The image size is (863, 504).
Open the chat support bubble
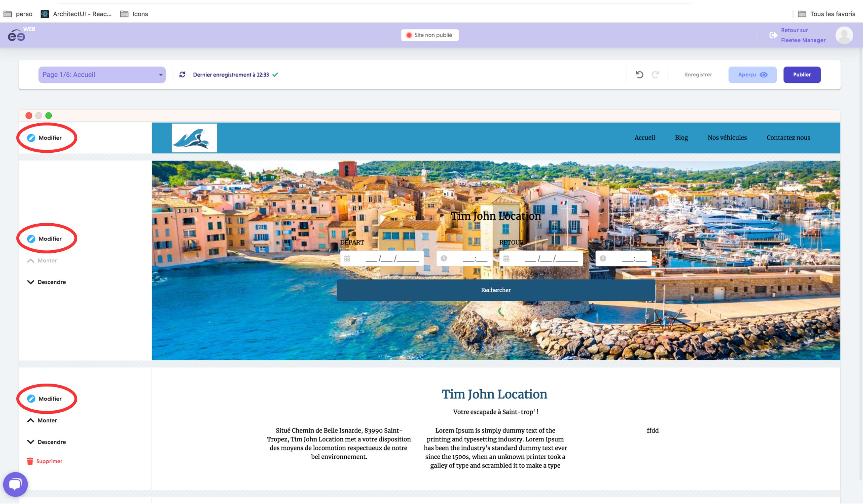15,484
